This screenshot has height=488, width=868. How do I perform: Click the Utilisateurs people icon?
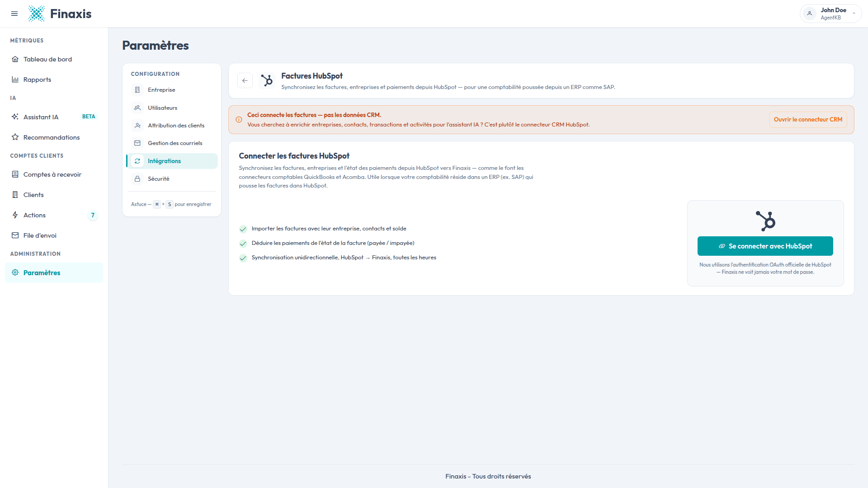(137, 108)
